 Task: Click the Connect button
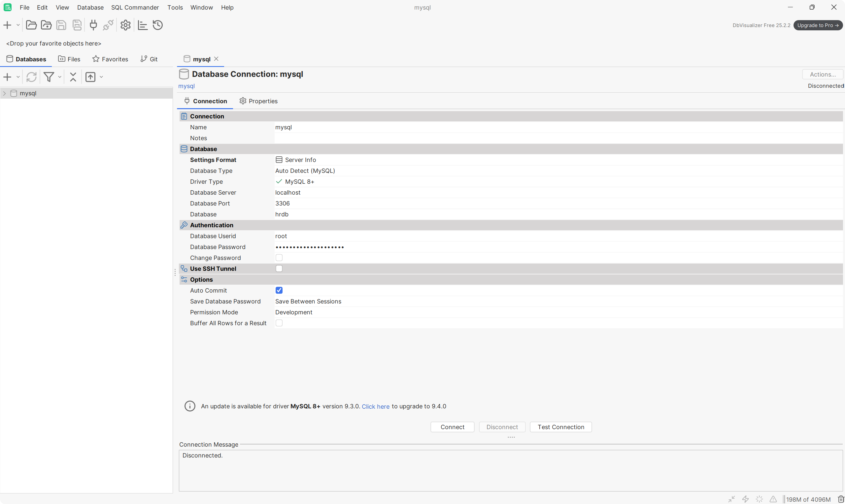pos(452,427)
